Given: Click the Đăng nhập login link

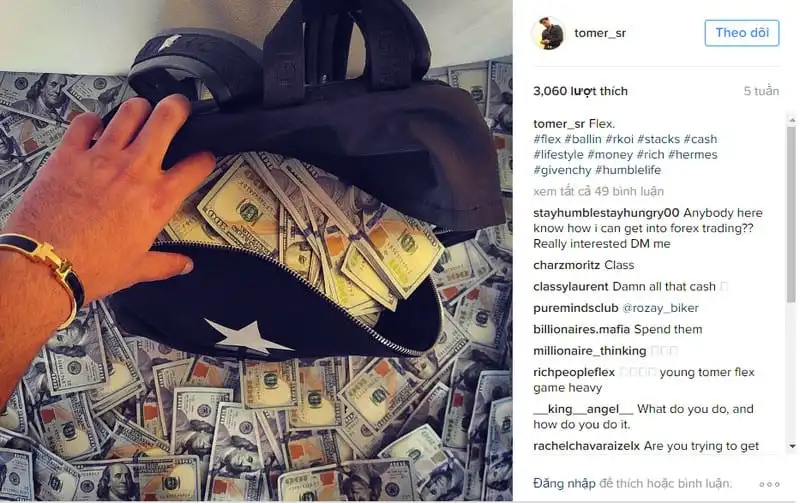Looking at the screenshot, I should [564, 483].
